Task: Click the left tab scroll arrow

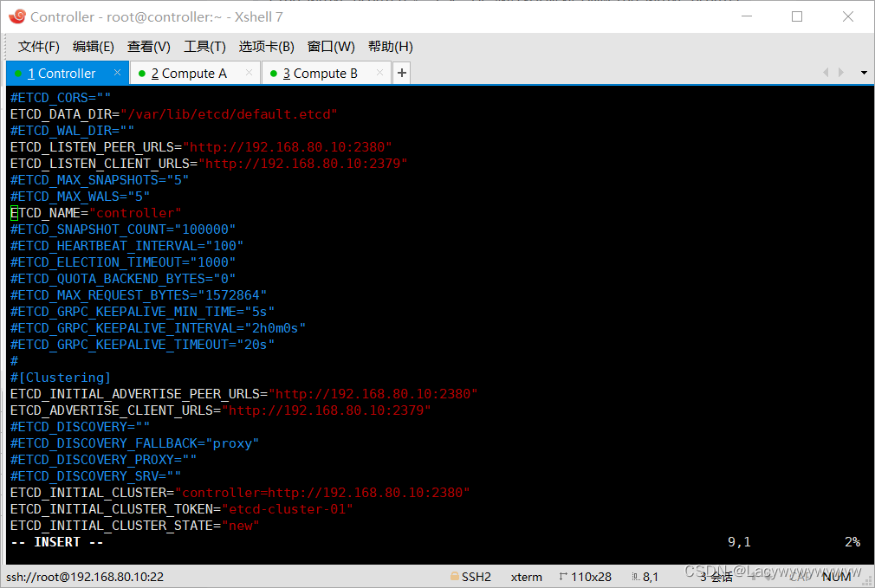Action: (825, 73)
